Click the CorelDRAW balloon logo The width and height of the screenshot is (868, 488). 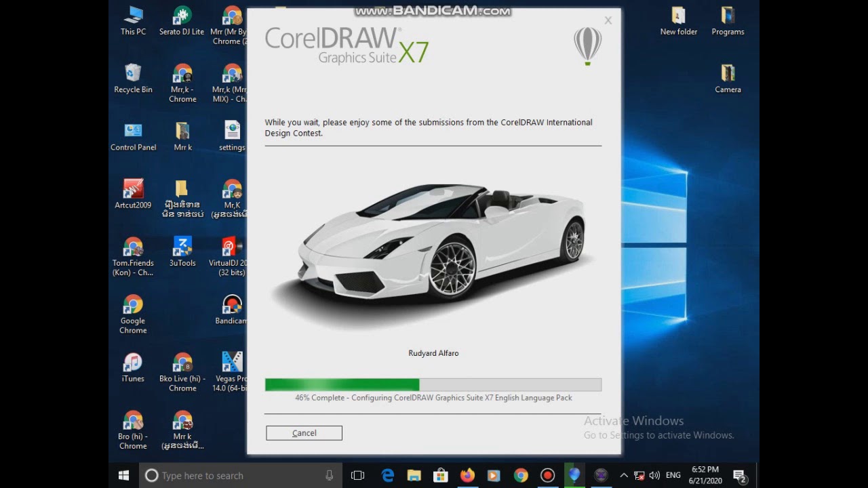click(587, 46)
